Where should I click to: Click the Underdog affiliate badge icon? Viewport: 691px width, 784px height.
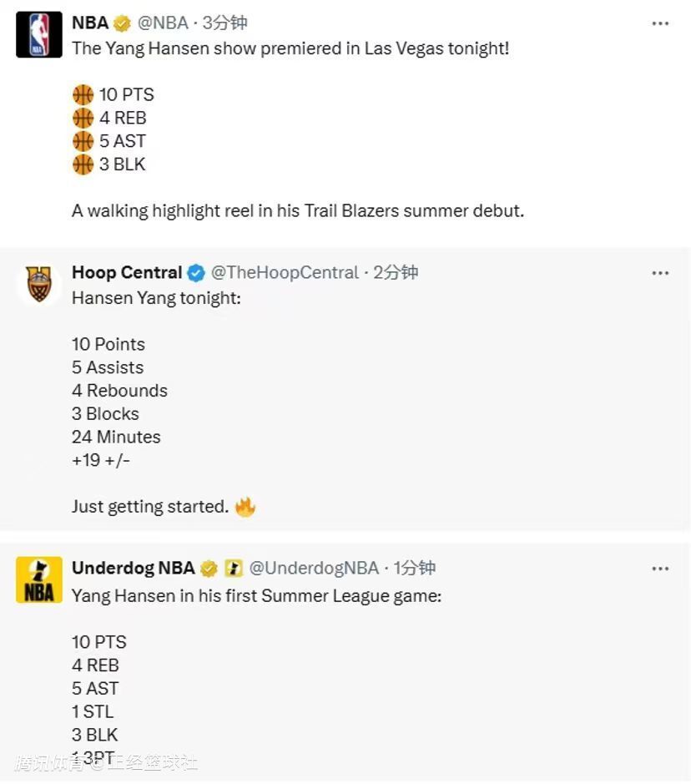click(x=234, y=569)
